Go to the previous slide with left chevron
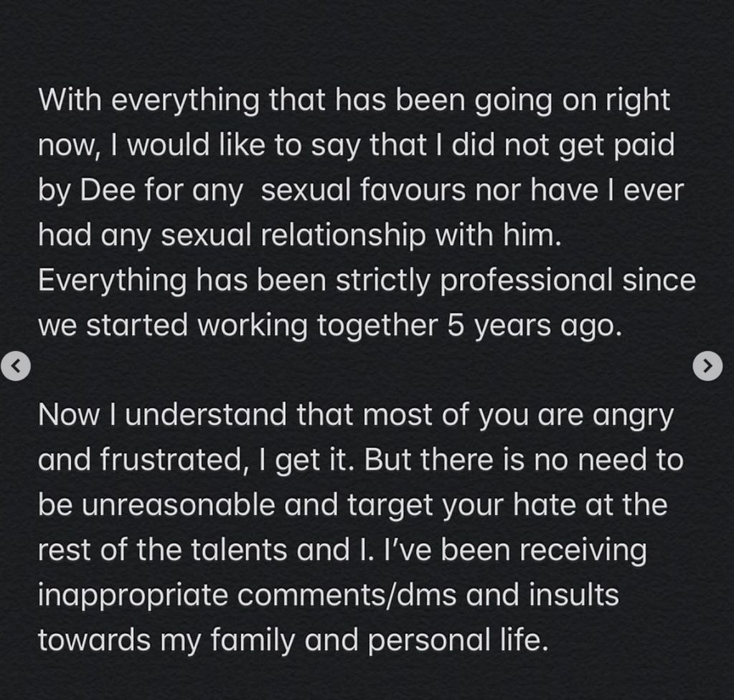 16,365
